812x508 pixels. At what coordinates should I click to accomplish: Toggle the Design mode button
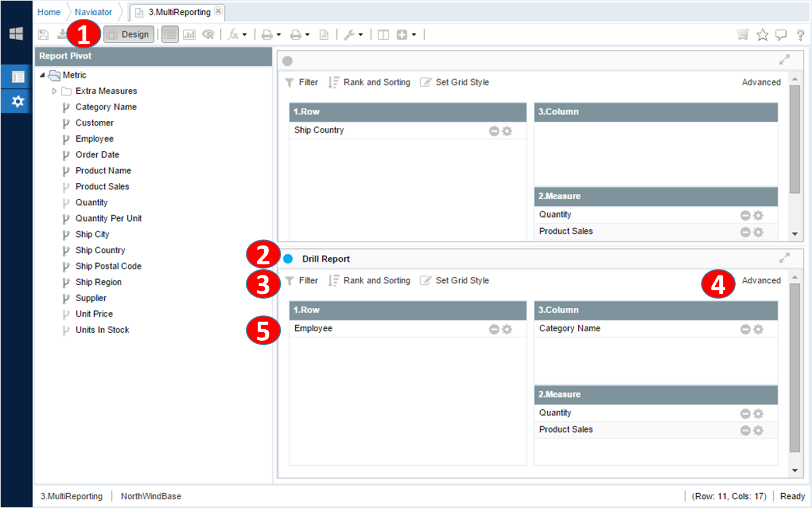tap(129, 35)
